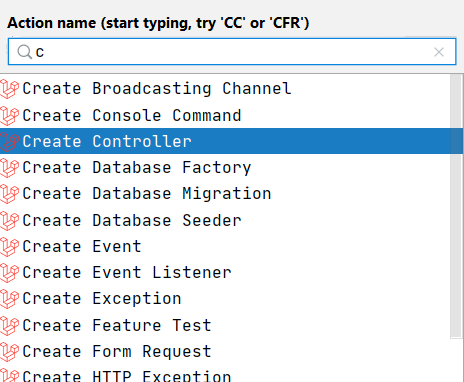Click the 'Create Event' text entry
This screenshot has width=464, height=382.
tap(82, 247)
